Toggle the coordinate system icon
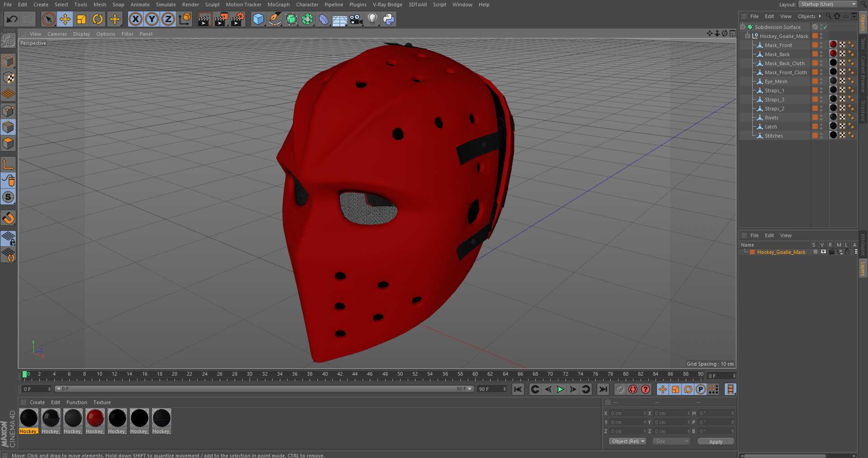Image resolution: width=868 pixels, height=458 pixels. [x=185, y=19]
